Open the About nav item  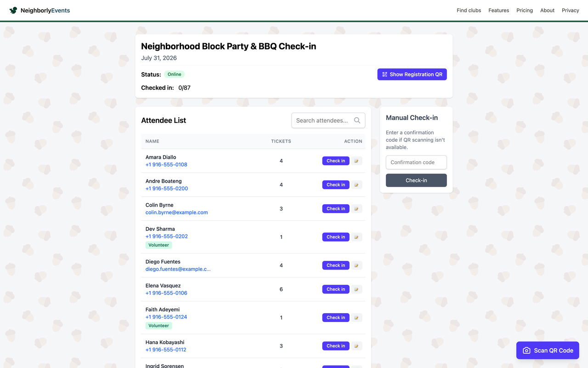click(x=547, y=10)
